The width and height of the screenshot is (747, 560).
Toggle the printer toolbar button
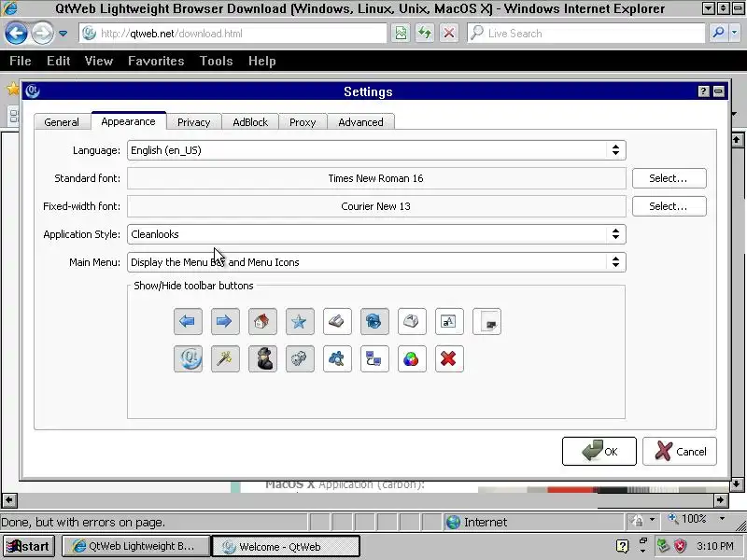pos(412,321)
